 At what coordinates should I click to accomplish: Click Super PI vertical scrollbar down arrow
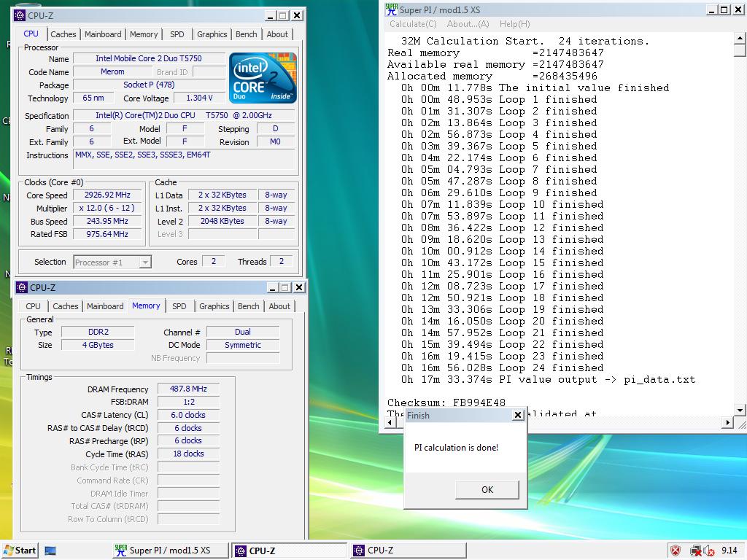pyautogui.click(x=740, y=411)
